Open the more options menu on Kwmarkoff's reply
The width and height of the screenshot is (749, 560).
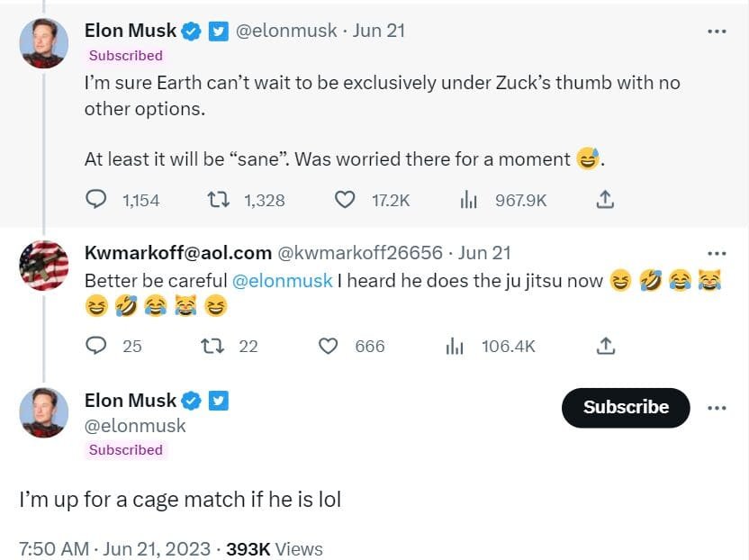[717, 252]
